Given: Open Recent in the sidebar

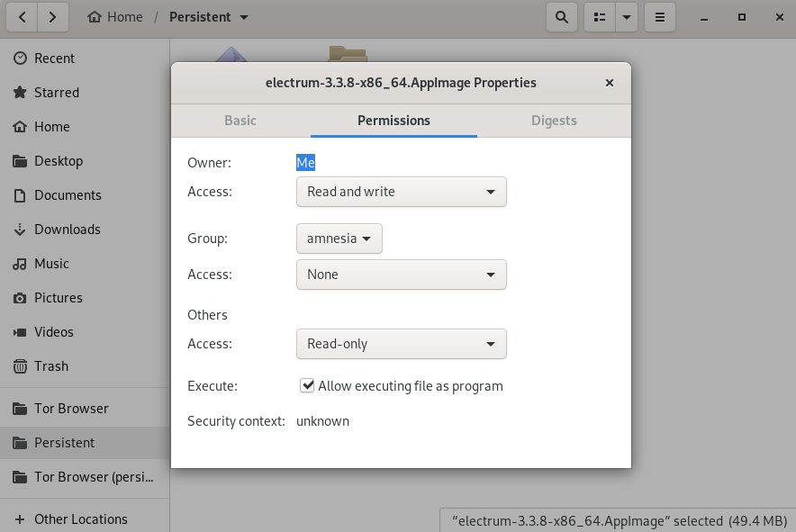Looking at the screenshot, I should (85, 59).
